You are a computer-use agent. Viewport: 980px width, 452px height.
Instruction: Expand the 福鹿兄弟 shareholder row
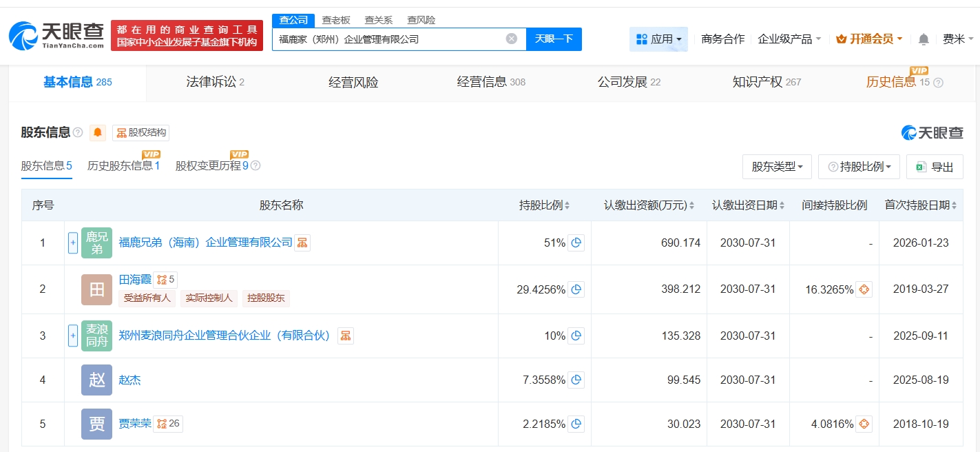point(73,243)
